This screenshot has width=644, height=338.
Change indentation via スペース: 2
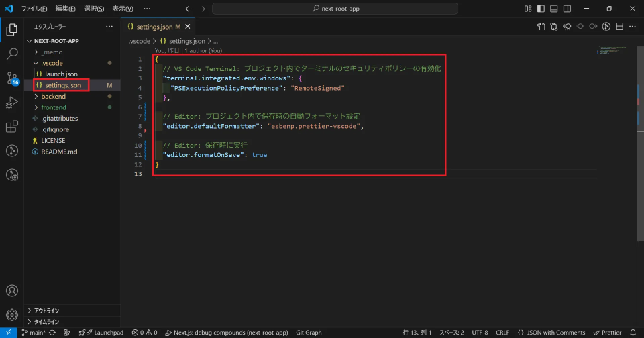pyautogui.click(x=451, y=333)
